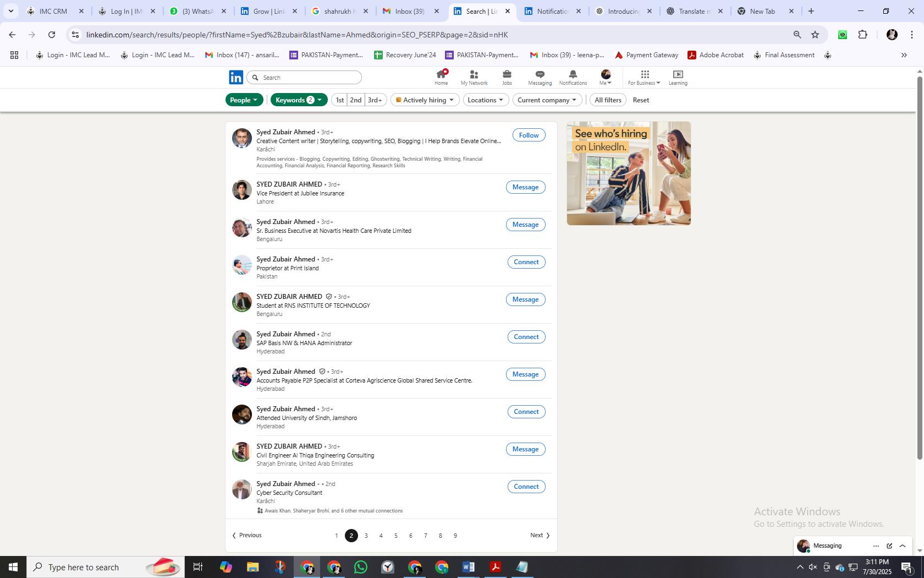The image size is (924, 578).
Task: Open the See who's hiring ad
Action: pyautogui.click(x=629, y=173)
